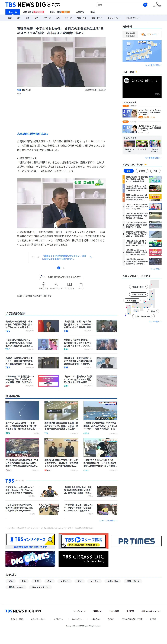Viewport: 167px width, 644px height.
Task: Open 経済 in the sub-navigation bar
Action: tap(36, 18)
